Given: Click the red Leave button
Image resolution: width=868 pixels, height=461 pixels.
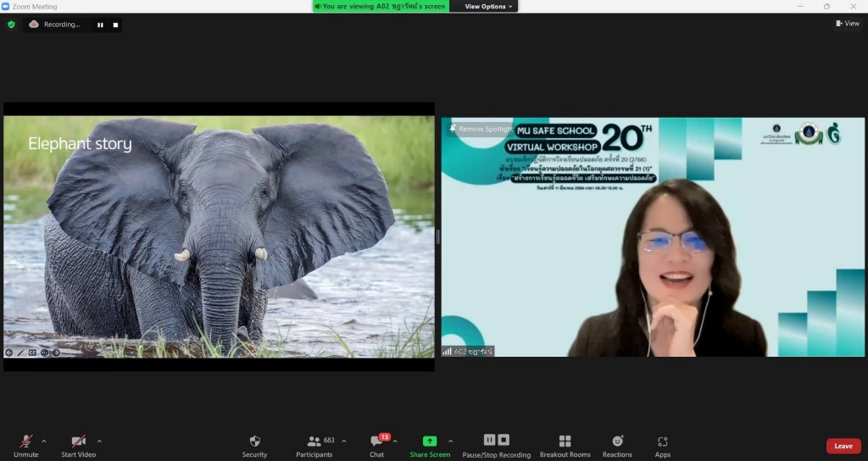Looking at the screenshot, I should click(843, 446).
